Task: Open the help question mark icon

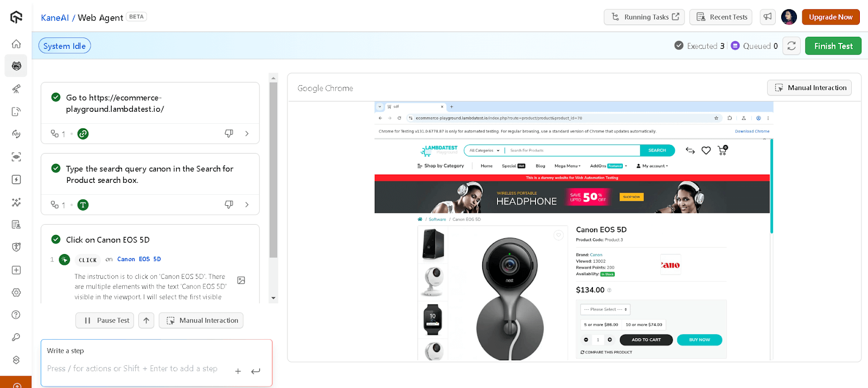Action: click(x=16, y=315)
